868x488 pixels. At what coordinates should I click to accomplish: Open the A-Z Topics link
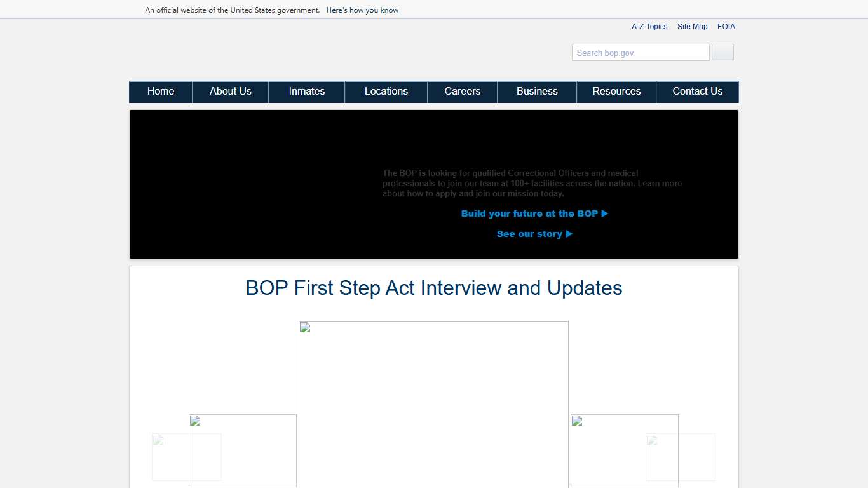(649, 26)
